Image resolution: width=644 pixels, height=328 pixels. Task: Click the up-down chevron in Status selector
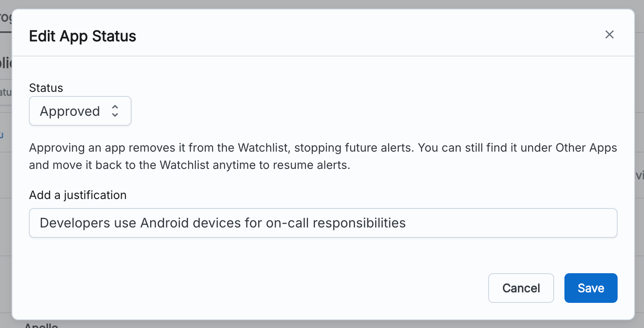pos(115,111)
